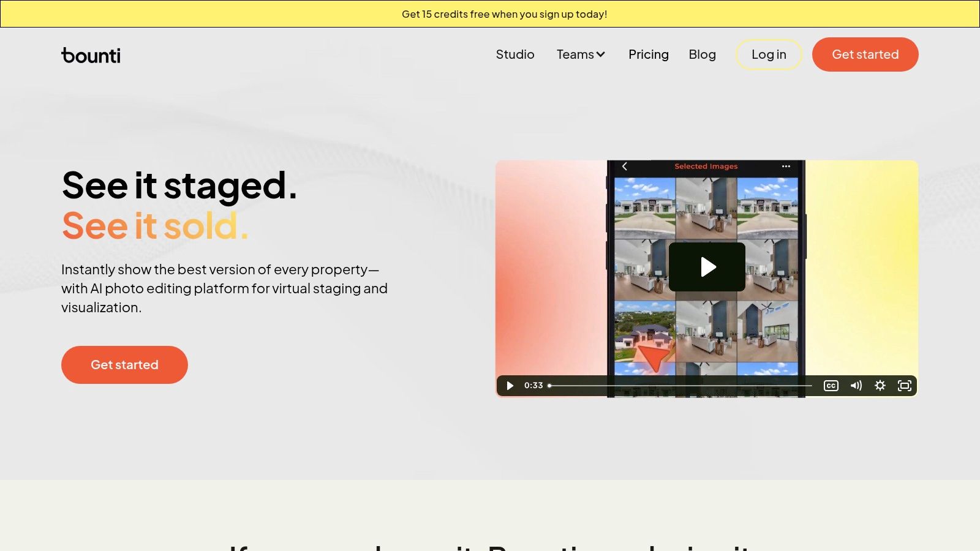Image resolution: width=980 pixels, height=551 pixels.
Task: Open the Studio page
Action: pyautogui.click(x=515, y=54)
